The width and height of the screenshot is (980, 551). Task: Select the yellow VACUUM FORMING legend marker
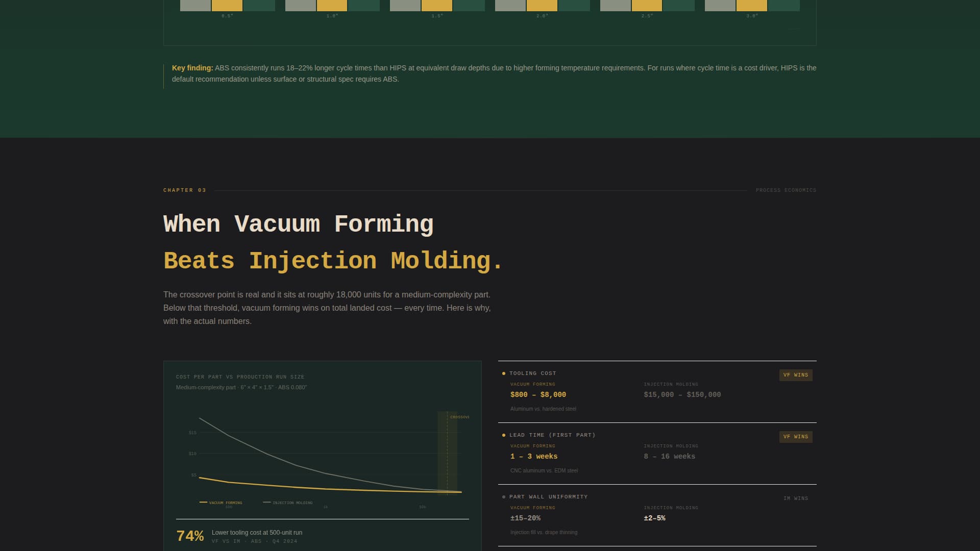(203, 503)
